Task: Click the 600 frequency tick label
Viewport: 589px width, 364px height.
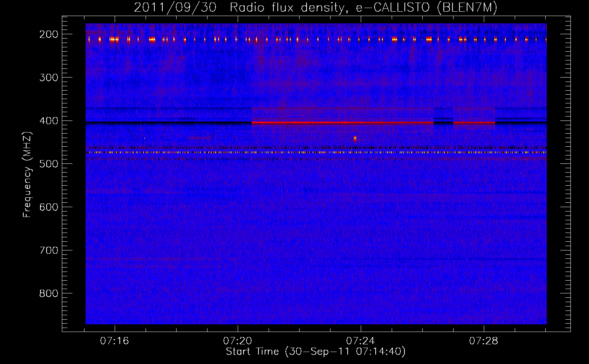Action: (48, 207)
